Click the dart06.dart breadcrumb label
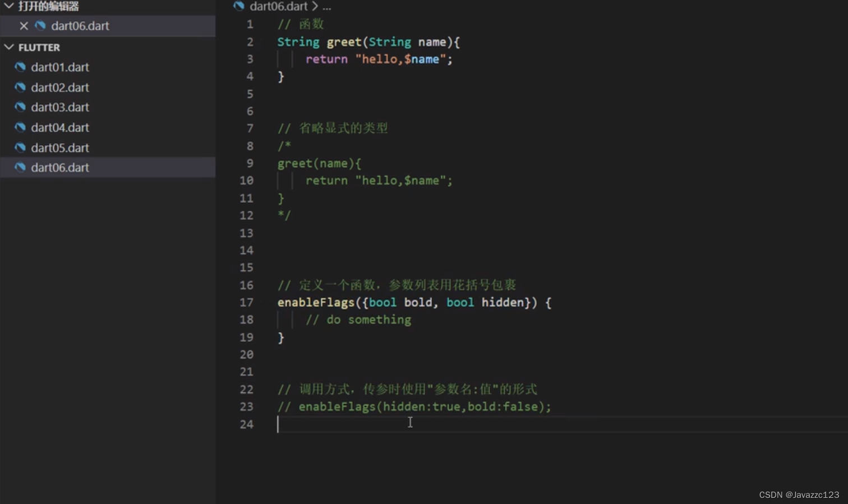Screen dimensions: 848x504 pos(279,6)
